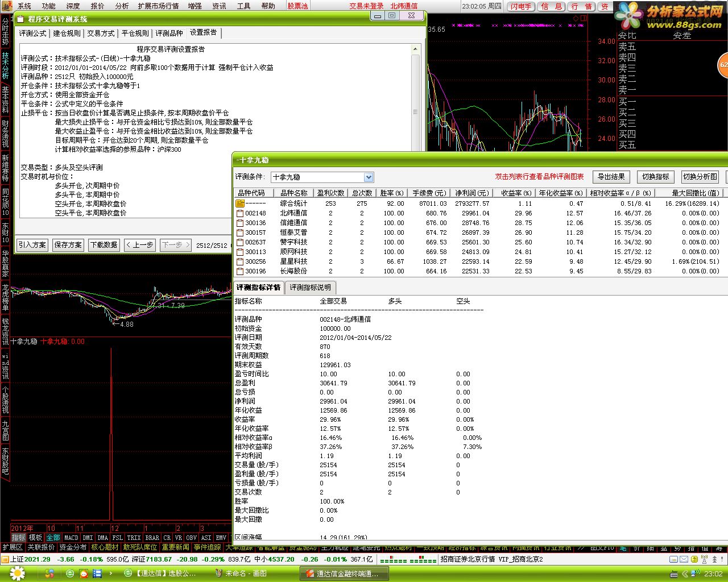
Task: Click the stock icon beside 300196 长海股份
Action: pyautogui.click(x=240, y=271)
